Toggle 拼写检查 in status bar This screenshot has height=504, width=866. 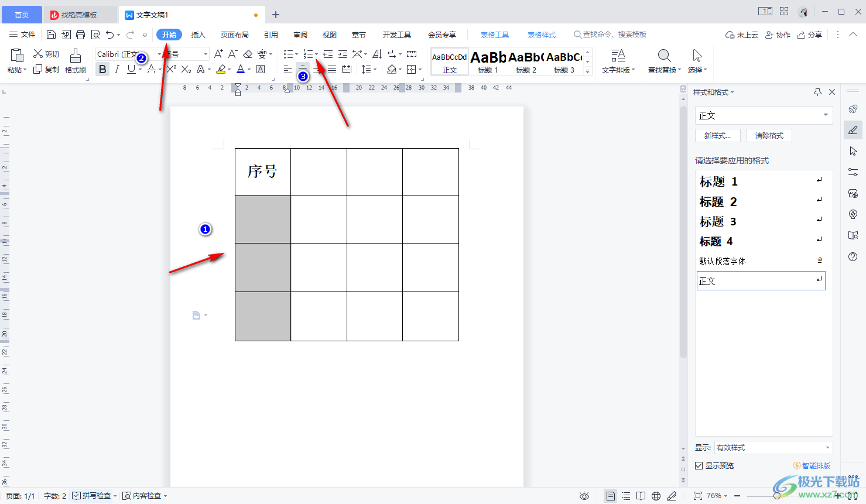tap(92, 496)
